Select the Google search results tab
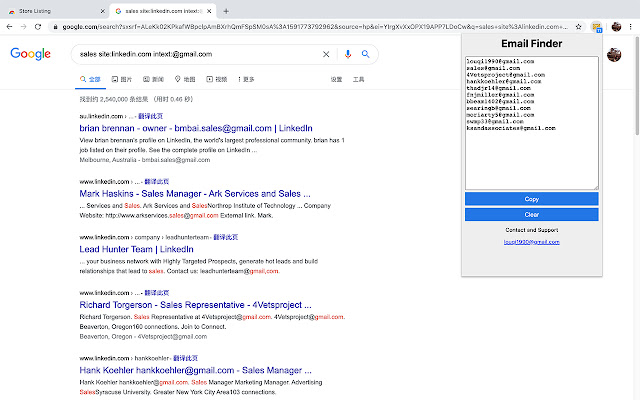Screen dimensions: 640x400 pyautogui.click(x=162, y=11)
